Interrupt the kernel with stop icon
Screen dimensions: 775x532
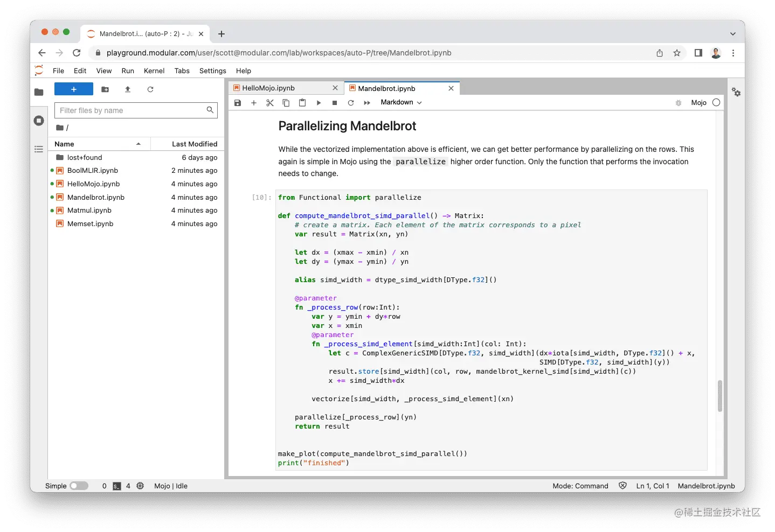[x=335, y=103]
